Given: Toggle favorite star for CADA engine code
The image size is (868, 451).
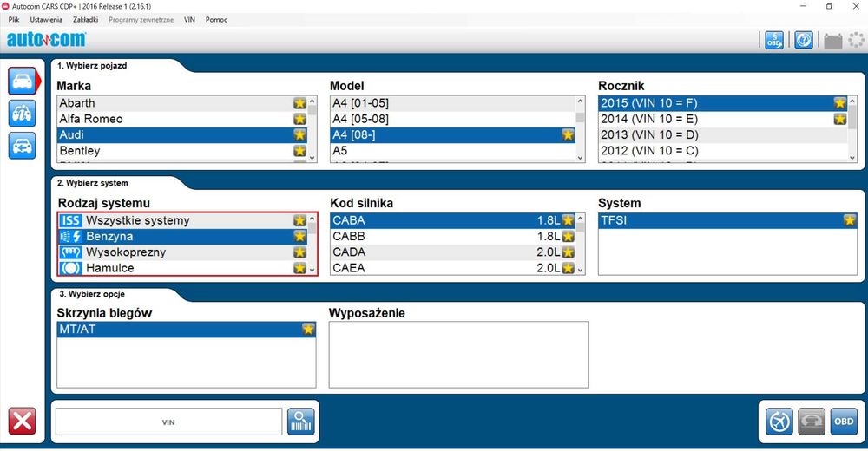Looking at the screenshot, I should point(568,252).
